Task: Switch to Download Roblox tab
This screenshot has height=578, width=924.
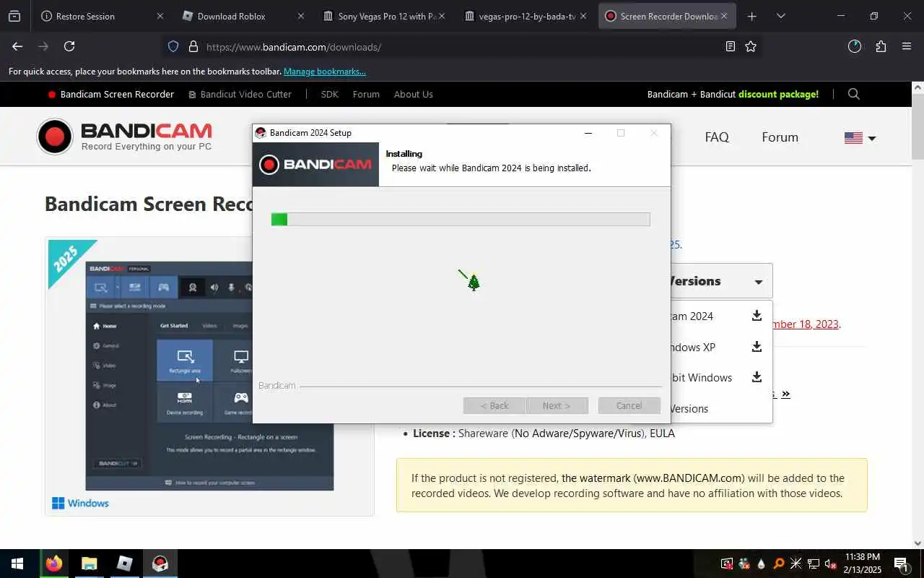Action: (241, 16)
